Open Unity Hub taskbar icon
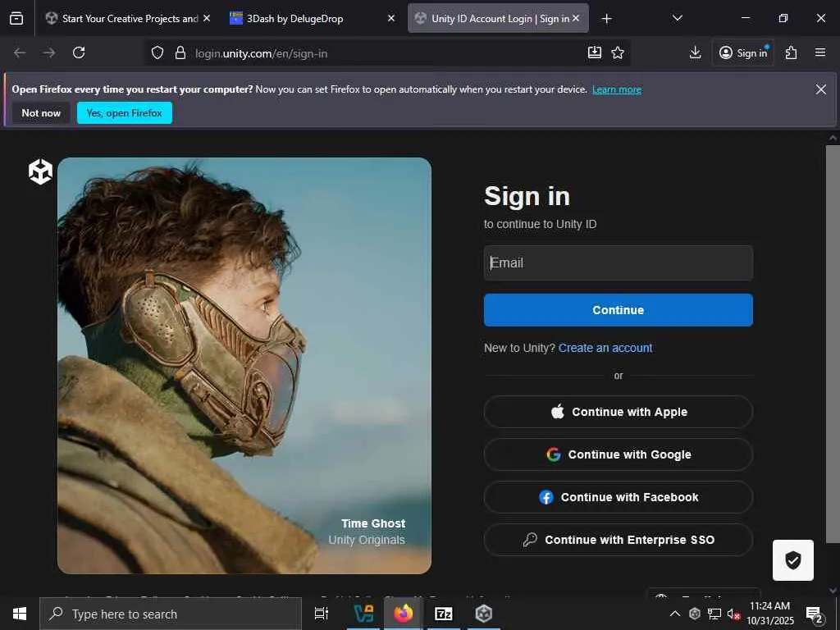 [x=484, y=614]
